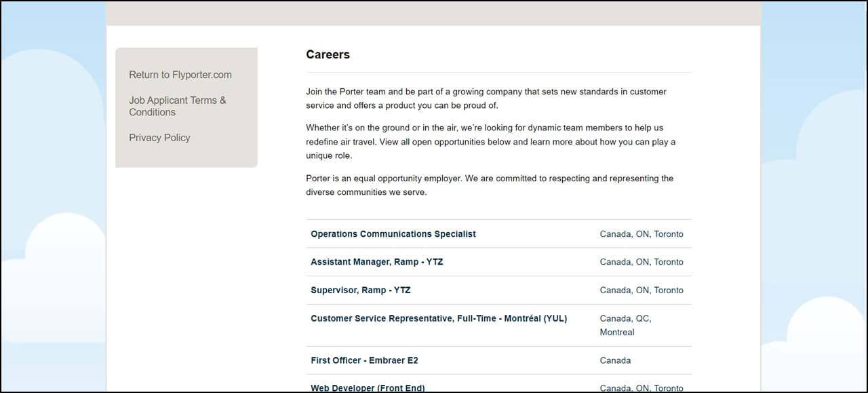Open Web Developer (Front End) job
Screen dimensions: 868x393
click(x=368, y=388)
